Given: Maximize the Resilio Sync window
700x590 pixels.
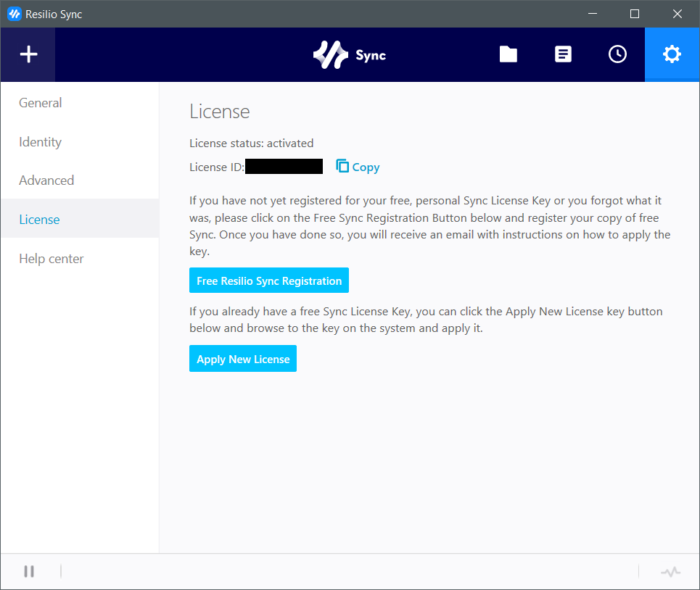Looking at the screenshot, I should pyautogui.click(x=635, y=14).
